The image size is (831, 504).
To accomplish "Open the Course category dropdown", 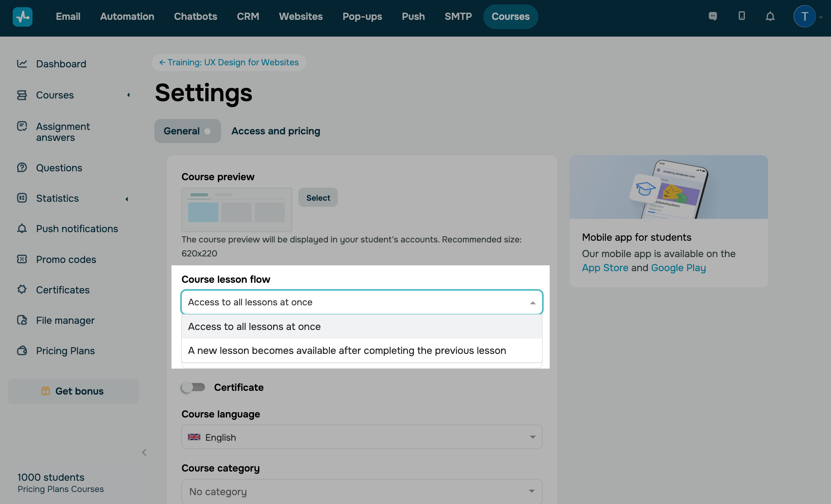I will point(361,491).
